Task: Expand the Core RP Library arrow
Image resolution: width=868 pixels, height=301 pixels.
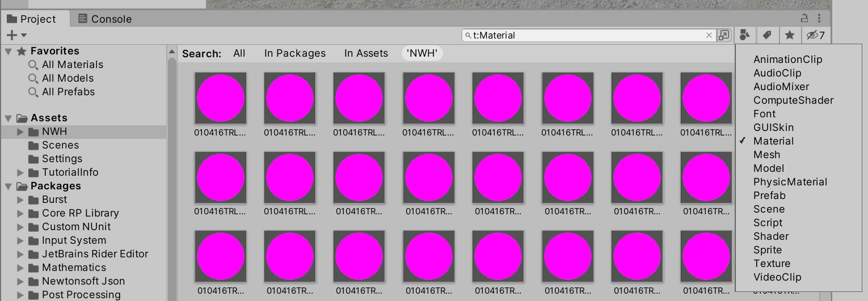Action: [x=20, y=213]
